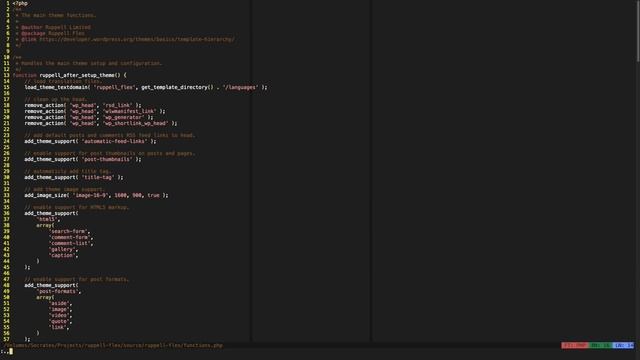Click the blue line-number segment in status bar
The width and height of the screenshot is (640, 360).
coord(624,345)
